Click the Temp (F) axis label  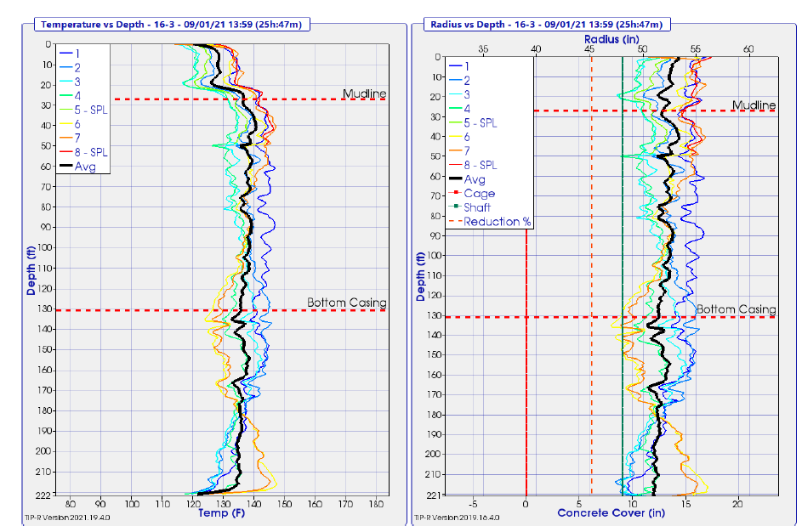click(221, 512)
